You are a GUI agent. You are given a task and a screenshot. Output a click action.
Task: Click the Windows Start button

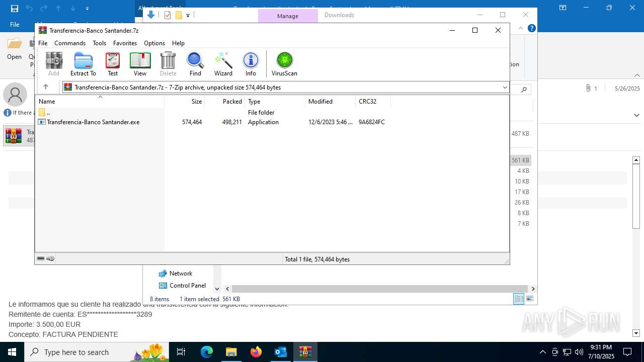tap(12, 352)
